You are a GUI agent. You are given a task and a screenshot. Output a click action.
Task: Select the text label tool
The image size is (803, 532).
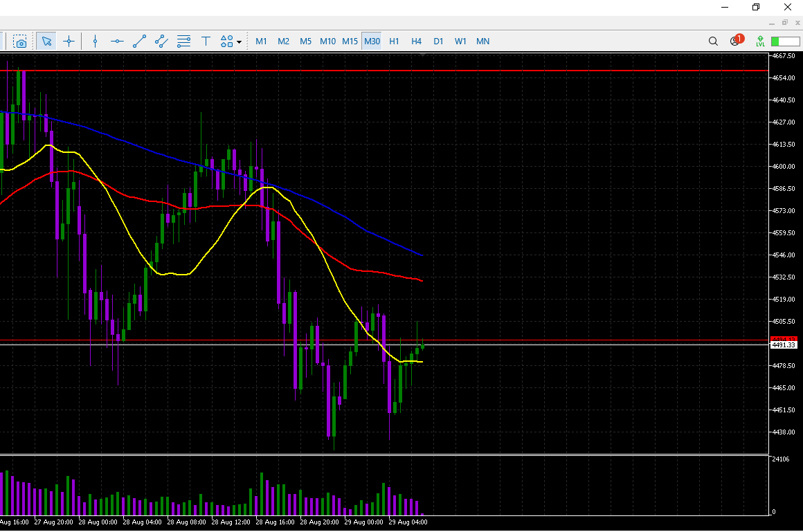[206, 42]
